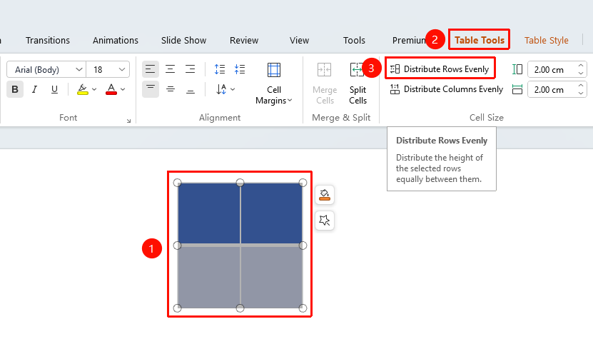Select top-left blue table cell

(x=209, y=213)
